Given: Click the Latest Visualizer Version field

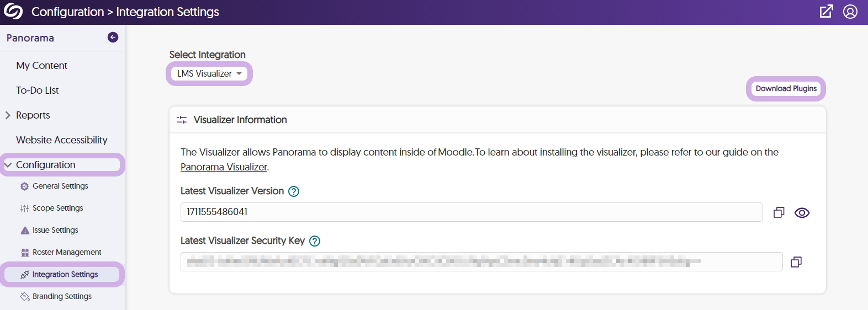Looking at the screenshot, I should pyautogui.click(x=471, y=212).
